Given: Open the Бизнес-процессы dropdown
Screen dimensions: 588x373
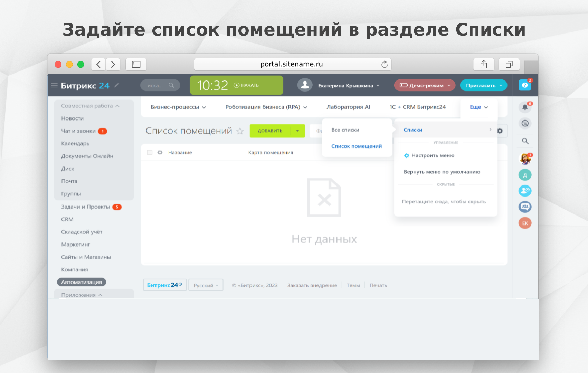Looking at the screenshot, I should tap(178, 107).
